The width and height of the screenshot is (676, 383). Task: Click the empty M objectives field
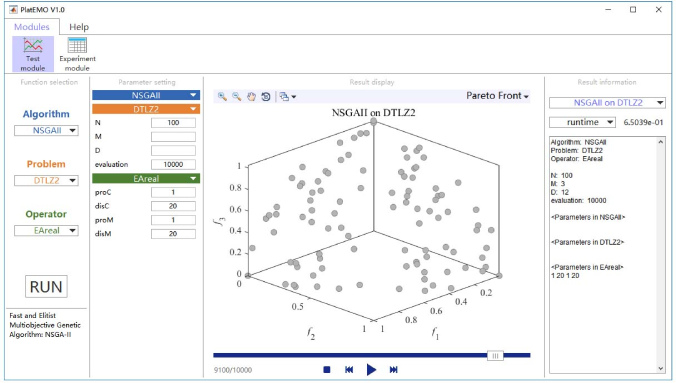click(x=173, y=137)
